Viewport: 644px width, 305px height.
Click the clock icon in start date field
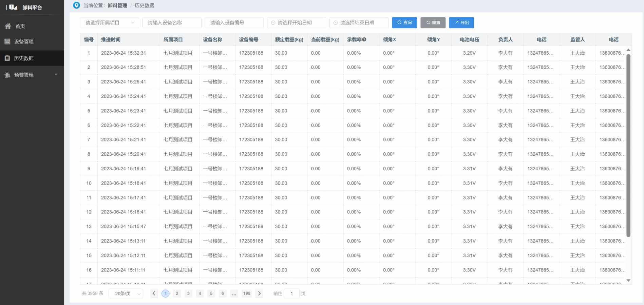click(x=273, y=23)
